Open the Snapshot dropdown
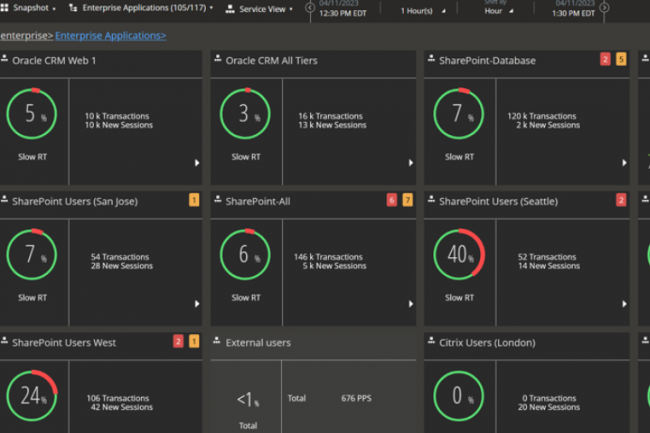Screen dimensions: 650x433 point(32,8)
